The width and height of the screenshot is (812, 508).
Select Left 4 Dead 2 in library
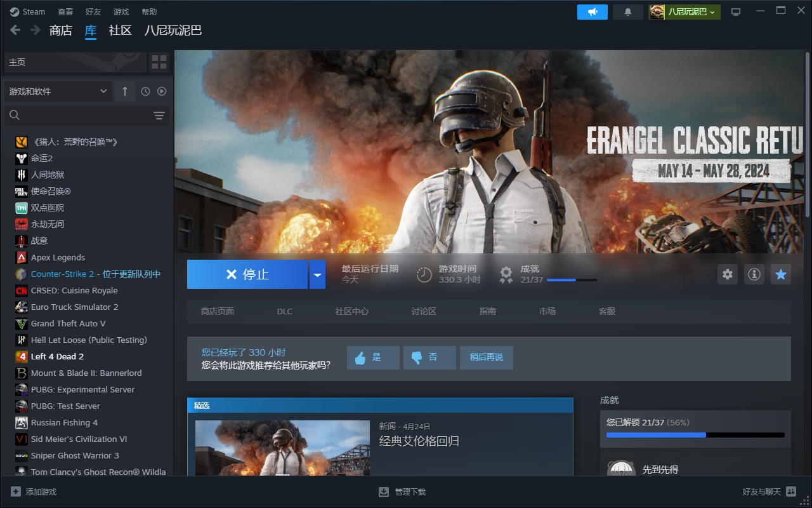click(x=57, y=356)
